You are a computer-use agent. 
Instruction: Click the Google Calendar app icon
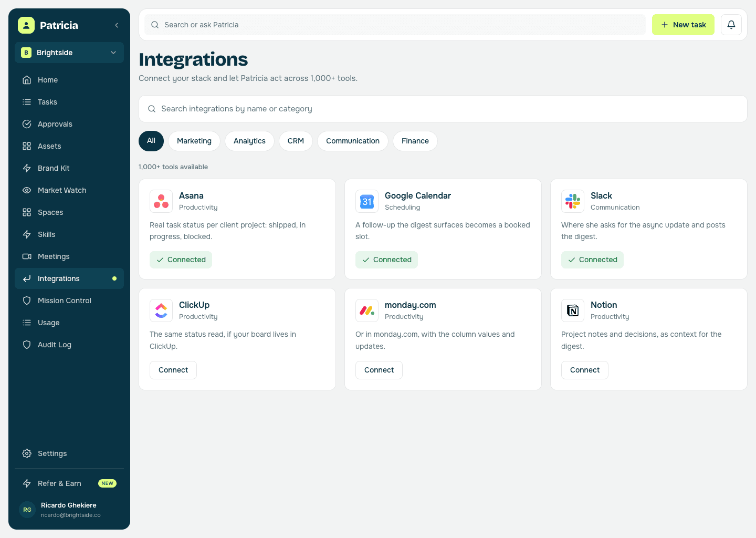click(367, 201)
